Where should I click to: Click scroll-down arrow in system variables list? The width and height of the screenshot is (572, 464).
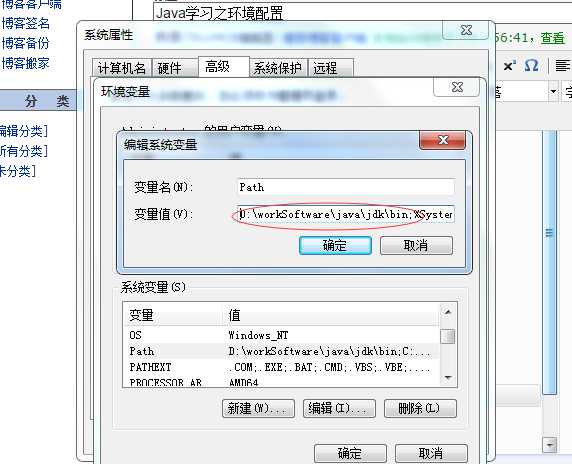tap(448, 378)
